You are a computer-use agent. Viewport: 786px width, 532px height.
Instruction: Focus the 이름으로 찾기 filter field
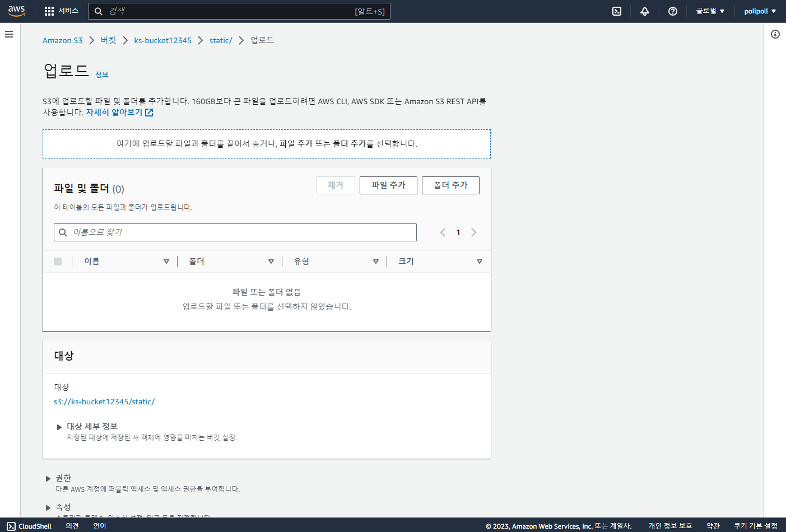[x=235, y=232]
